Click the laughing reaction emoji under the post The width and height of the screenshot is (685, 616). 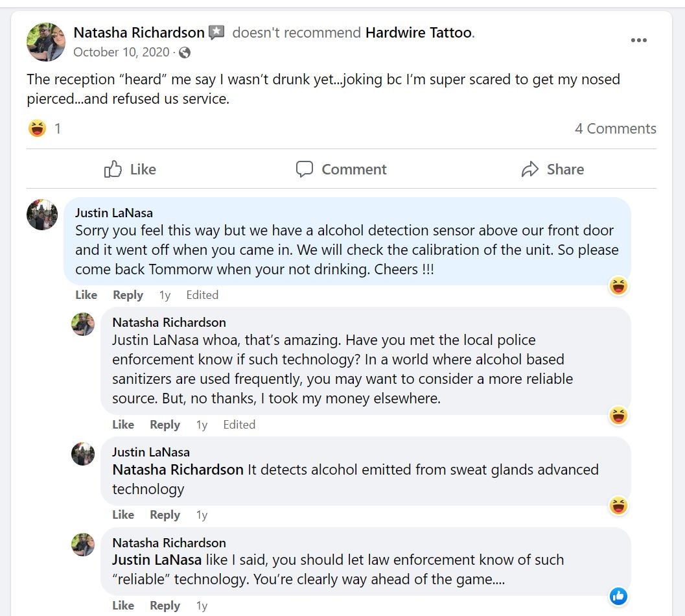coord(38,128)
